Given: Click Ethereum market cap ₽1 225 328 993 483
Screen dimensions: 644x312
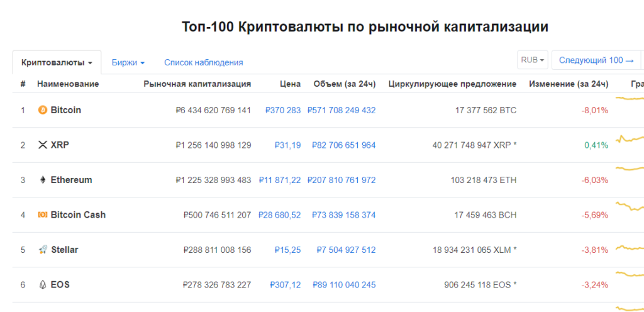Looking at the screenshot, I should click(x=213, y=181).
